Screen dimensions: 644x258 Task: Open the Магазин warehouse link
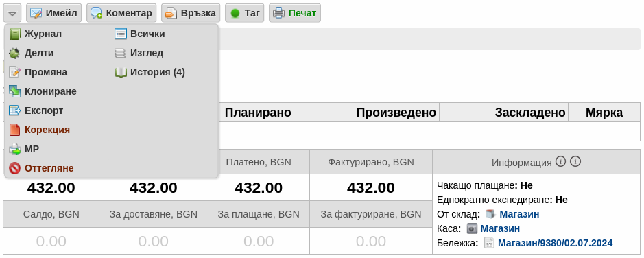pyautogui.click(x=519, y=214)
